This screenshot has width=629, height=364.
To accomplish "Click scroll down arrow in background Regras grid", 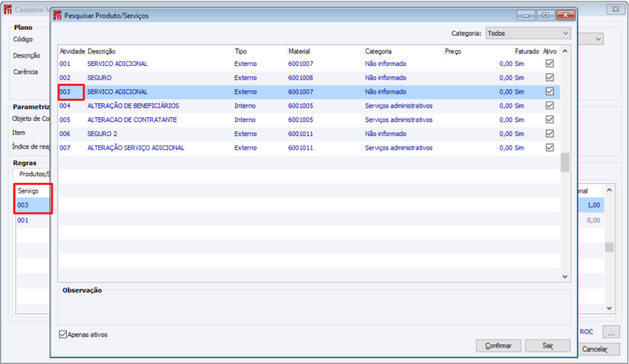I will 609,308.
